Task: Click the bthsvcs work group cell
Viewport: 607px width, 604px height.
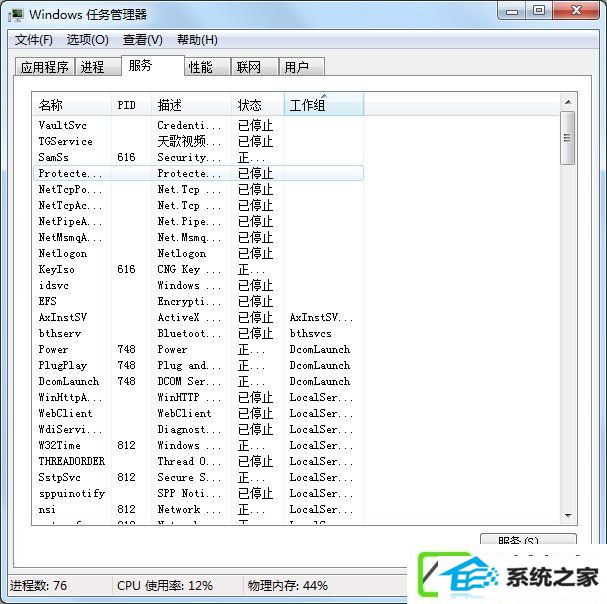Action: pyautogui.click(x=310, y=333)
